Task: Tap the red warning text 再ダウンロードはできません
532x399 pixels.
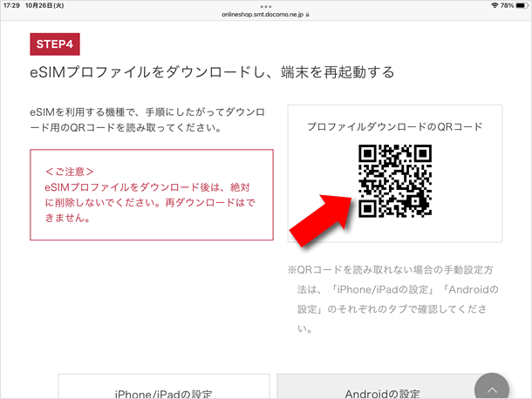Action: [150, 210]
